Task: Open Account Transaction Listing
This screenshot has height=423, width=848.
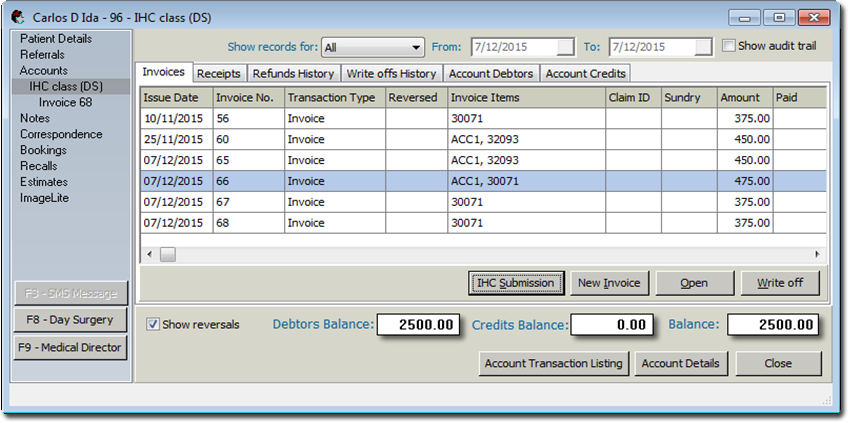Action: pos(554,363)
